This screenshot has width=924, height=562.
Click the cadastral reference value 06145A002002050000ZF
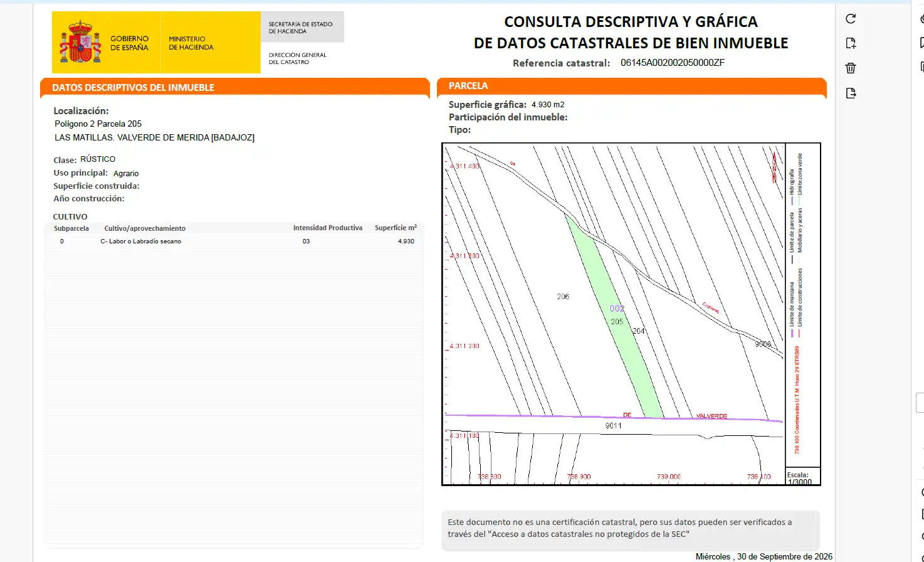tap(673, 63)
